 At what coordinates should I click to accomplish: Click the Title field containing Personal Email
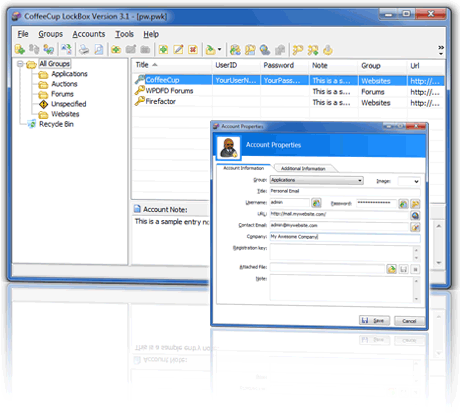pos(345,191)
